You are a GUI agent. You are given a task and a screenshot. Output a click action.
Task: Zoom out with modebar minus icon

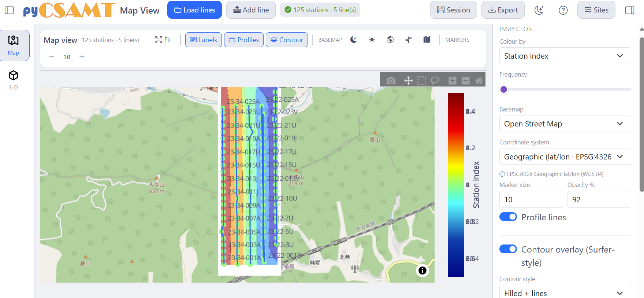point(466,81)
